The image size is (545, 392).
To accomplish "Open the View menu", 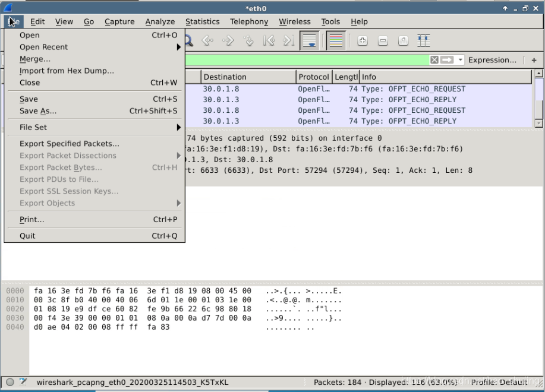I will (64, 21).
